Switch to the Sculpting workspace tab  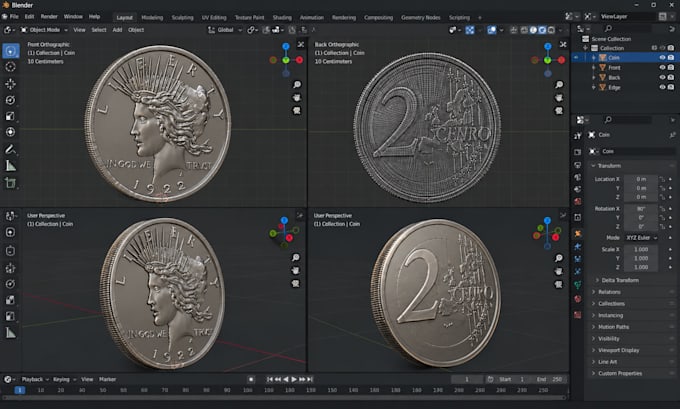182,17
